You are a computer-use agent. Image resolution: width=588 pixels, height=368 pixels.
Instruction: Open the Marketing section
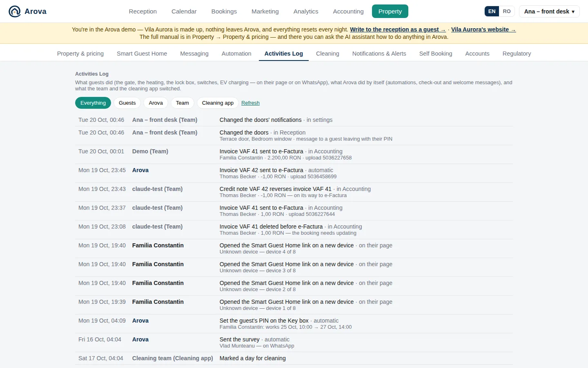coord(265,11)
